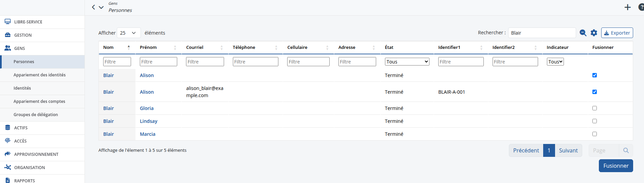Expand the breadcrumb down chevron

pos(101,7)
